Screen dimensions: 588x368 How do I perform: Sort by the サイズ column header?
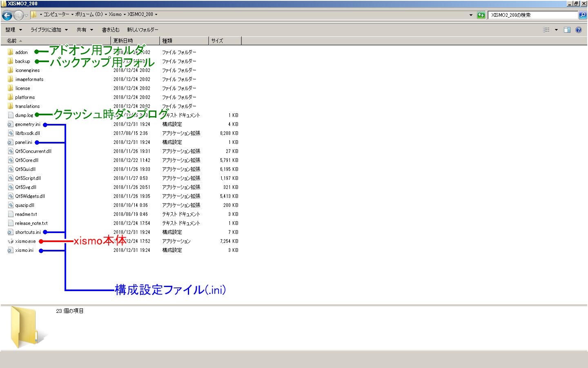coord(225,41)
